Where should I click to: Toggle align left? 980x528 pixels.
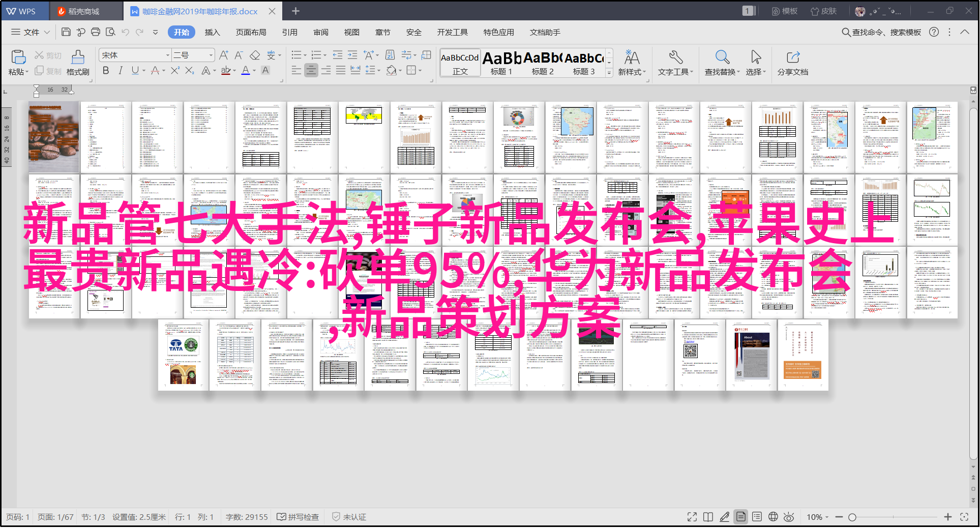coord(296,70)
